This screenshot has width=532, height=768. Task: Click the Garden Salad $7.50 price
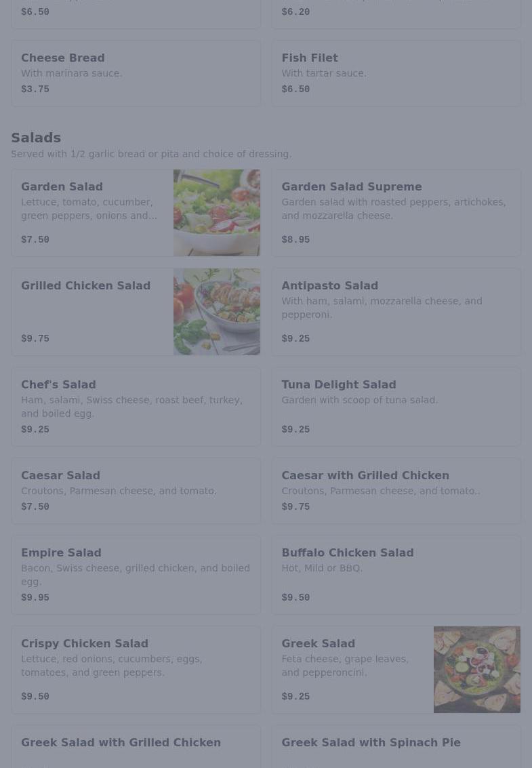pos(35,240)
